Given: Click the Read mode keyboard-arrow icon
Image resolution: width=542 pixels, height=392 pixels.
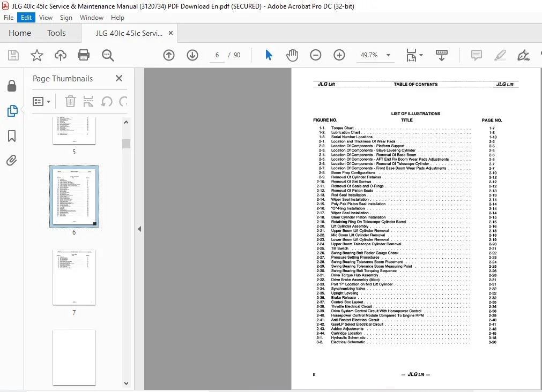Looking at the screenshot, I should tap(441, 55).
